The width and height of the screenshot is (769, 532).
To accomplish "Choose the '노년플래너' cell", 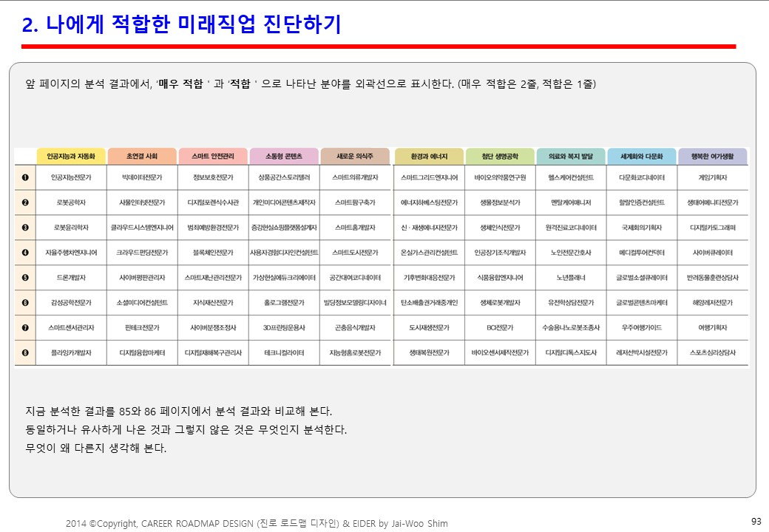I will pos(571,277).
